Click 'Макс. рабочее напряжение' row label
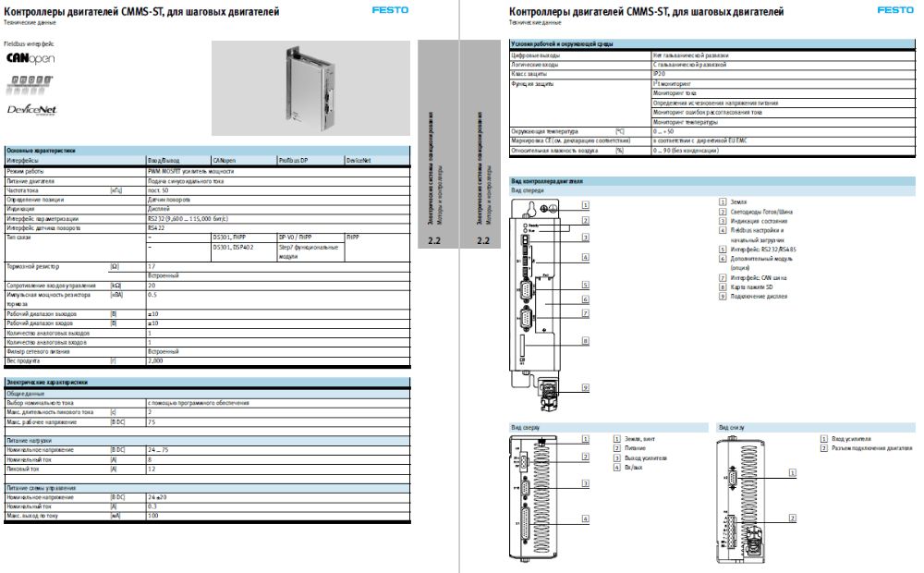The height and width of the screenshot is (573, 924). [42, 422]
